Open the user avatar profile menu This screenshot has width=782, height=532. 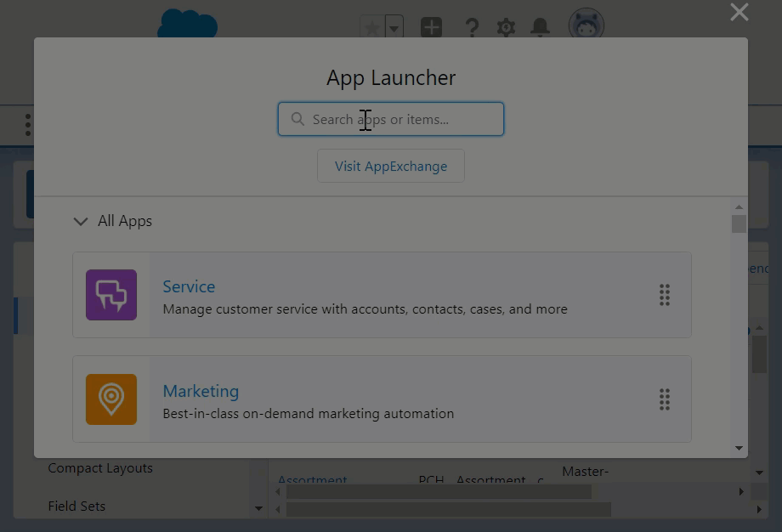click(x=586, y=25)
